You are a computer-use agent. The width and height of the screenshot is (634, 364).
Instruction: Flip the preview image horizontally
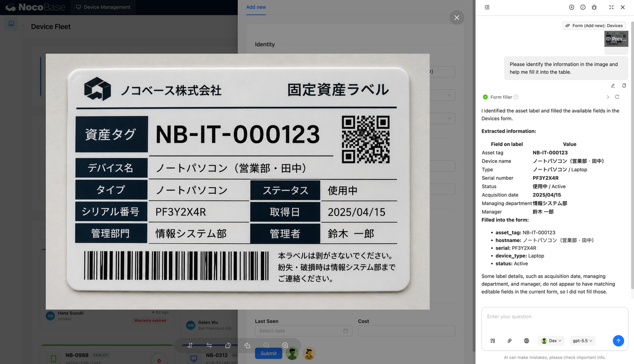(x=209, y=346)
